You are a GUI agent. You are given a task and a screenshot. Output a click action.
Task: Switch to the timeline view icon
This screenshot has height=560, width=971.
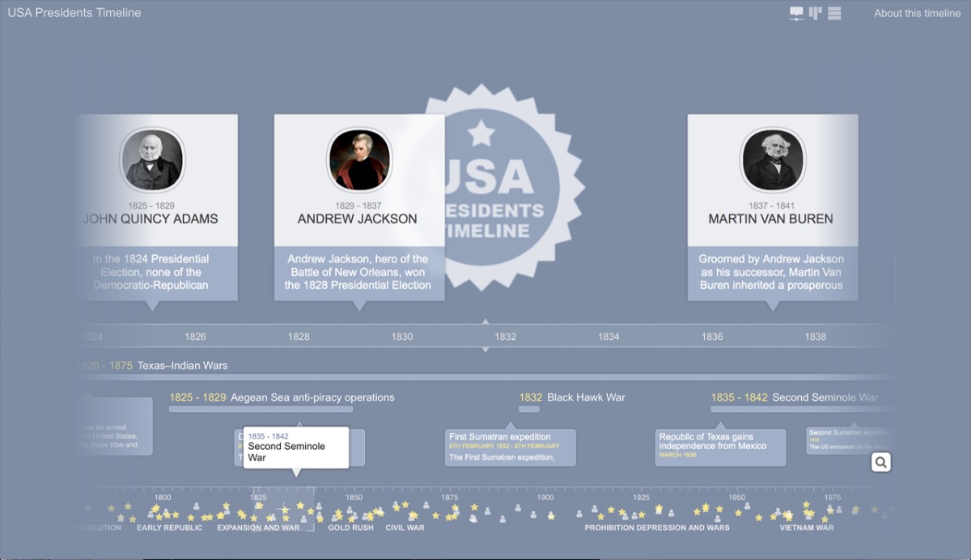tap(796, 13)
